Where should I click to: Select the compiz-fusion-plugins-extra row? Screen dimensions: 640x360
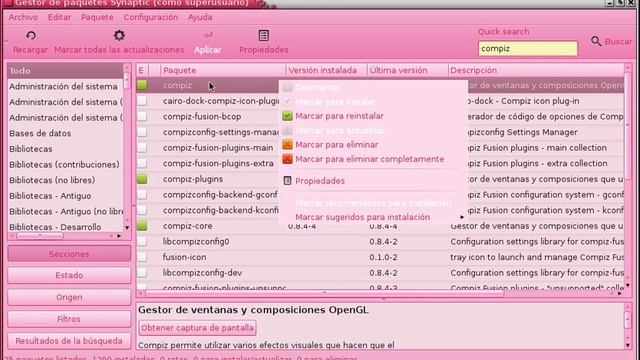(380, 163)
